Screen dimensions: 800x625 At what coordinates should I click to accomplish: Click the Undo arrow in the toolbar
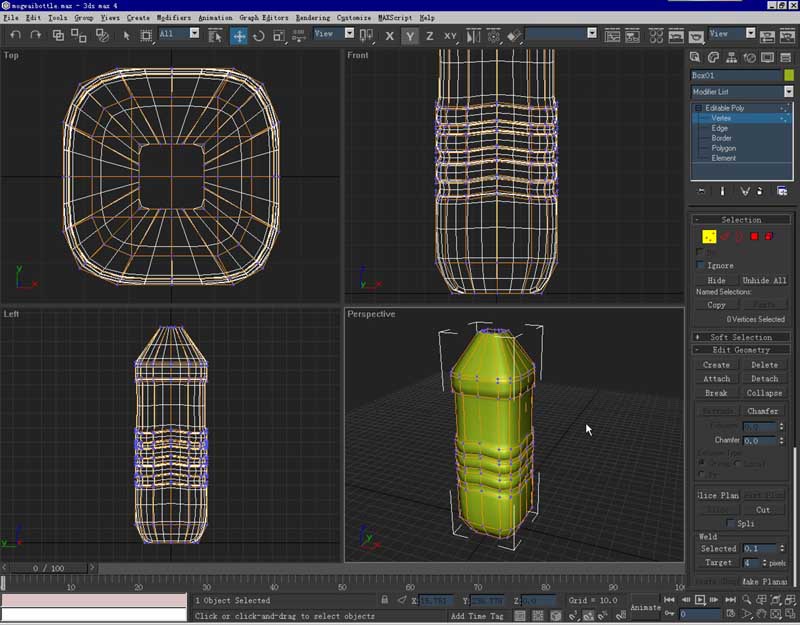(15, 35)
